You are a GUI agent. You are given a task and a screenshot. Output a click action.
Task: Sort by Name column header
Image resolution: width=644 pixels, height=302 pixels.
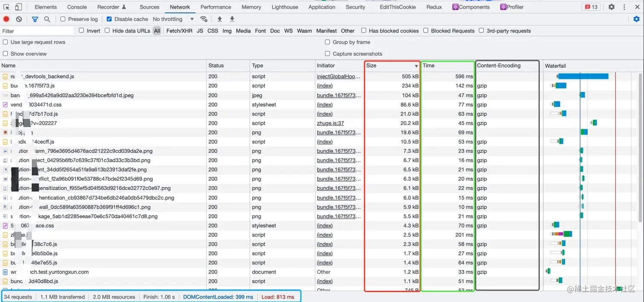tap(103, 66)
